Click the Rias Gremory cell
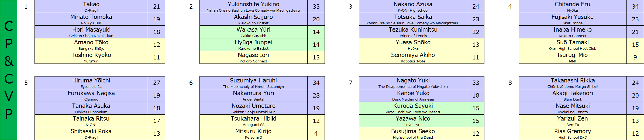 [x=573, y=134]
